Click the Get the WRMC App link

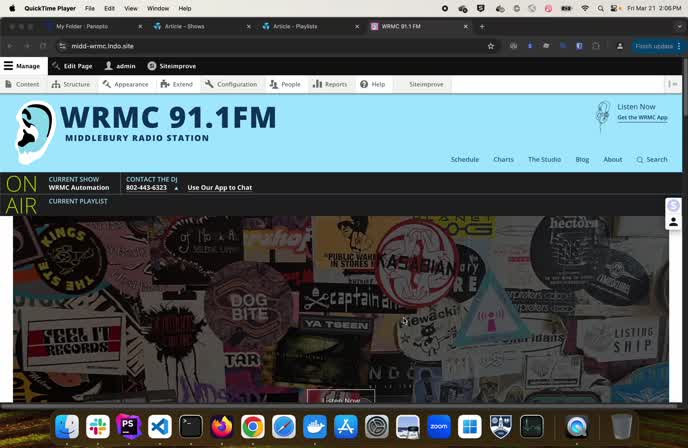click(x=642, y=118)
